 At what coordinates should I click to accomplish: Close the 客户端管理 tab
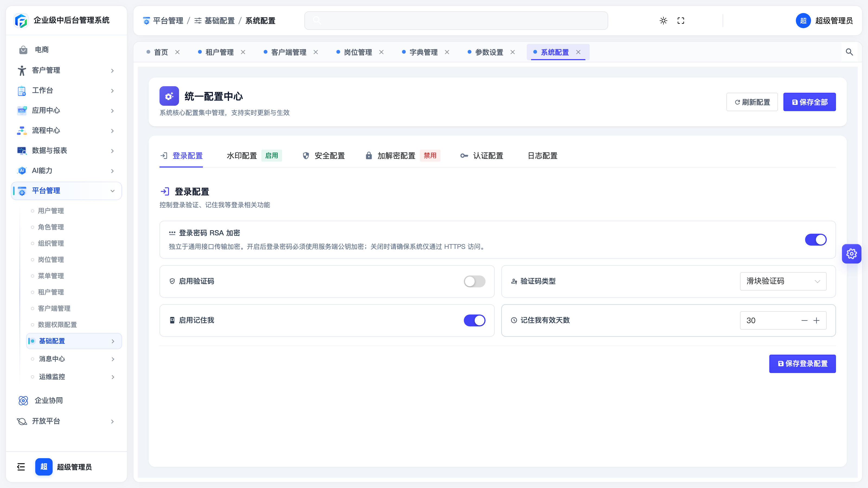[x=316, y=52]
